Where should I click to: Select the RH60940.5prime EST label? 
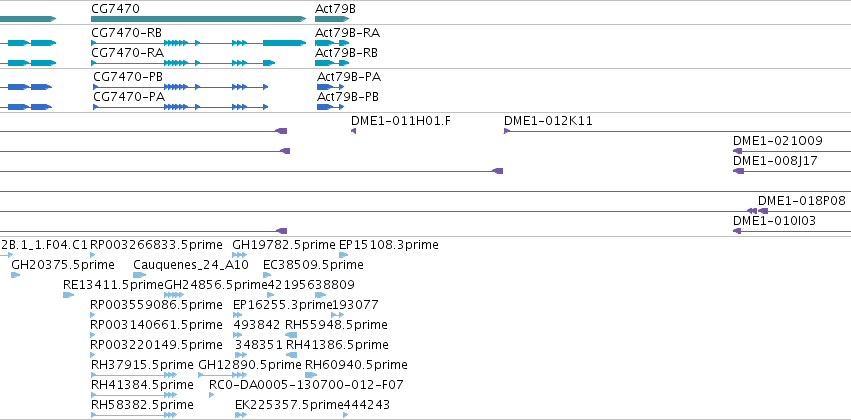(x=356, y=365)
